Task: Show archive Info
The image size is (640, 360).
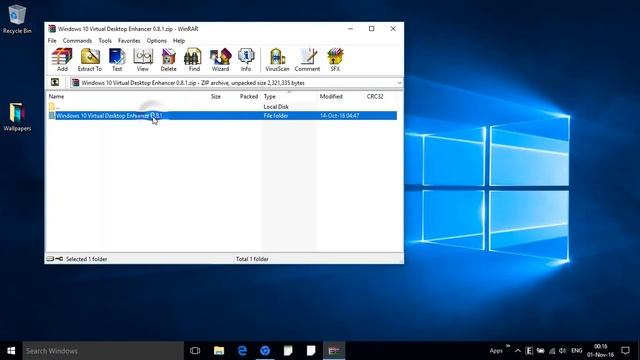Action: pyautogui.click(x=246, y=60)
